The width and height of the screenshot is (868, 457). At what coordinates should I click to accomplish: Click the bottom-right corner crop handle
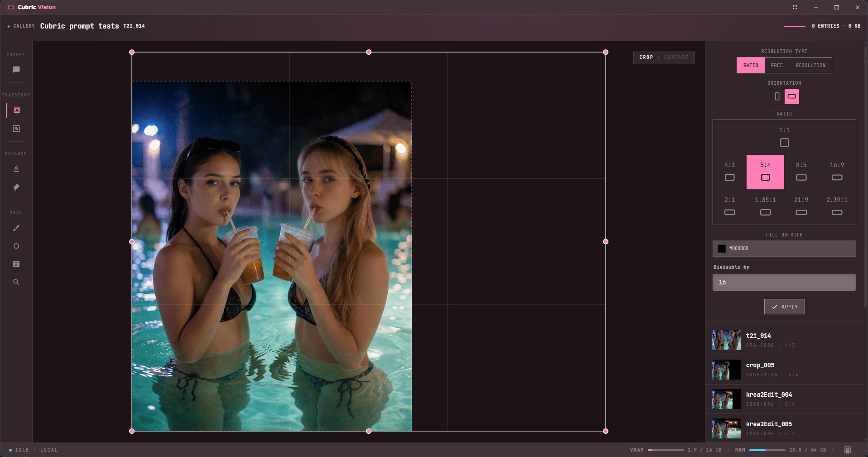606,431
